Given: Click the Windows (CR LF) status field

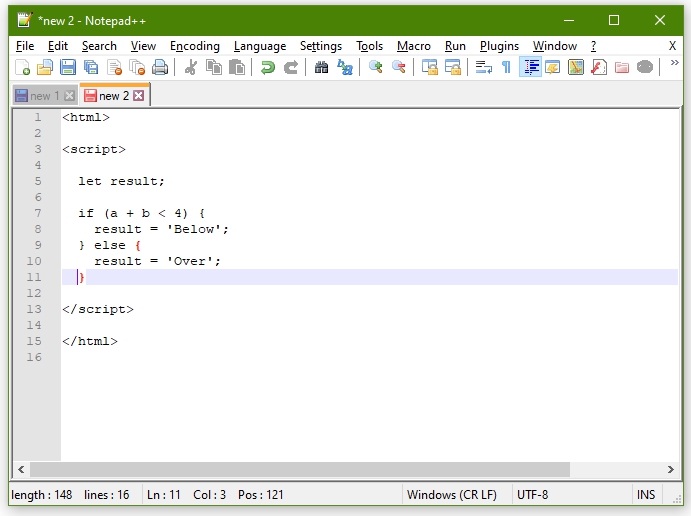Looking at the screenshot, I should [x=452, y=495].
